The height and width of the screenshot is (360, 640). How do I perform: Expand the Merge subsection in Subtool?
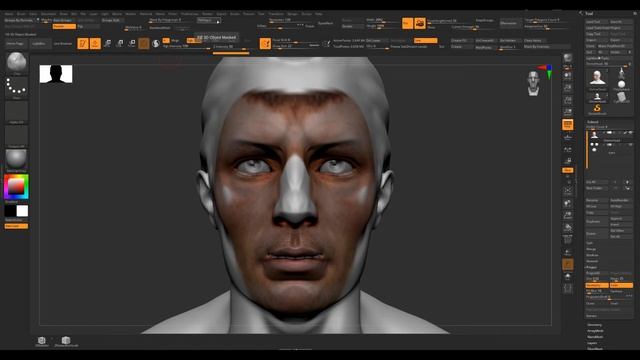pyautogui.click(x=591, y=249)
